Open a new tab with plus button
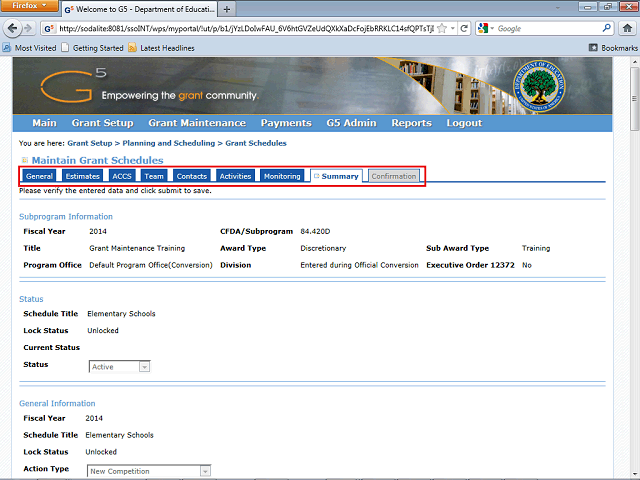 pos(227,9)
